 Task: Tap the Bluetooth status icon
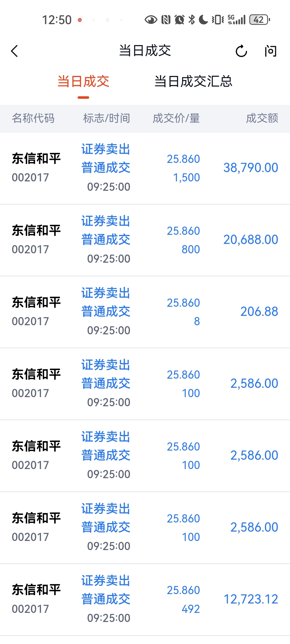(192, 20)
